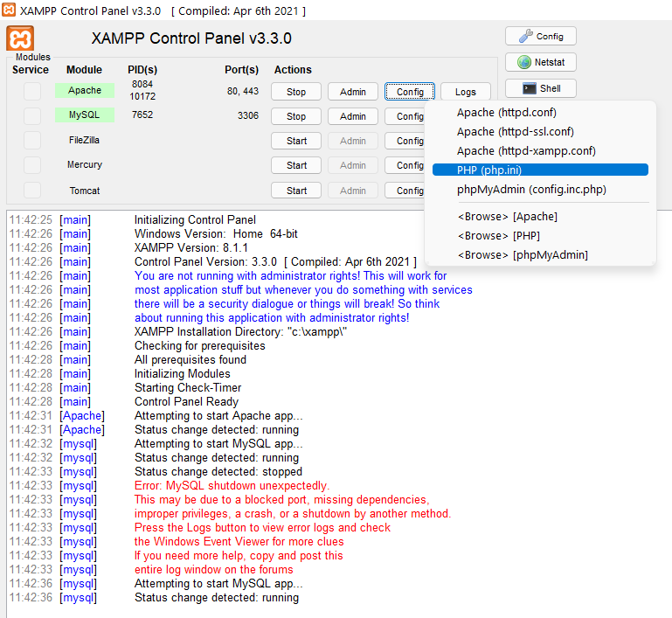Click the Apache Config button
672x618 pixels.
[410, 92]
